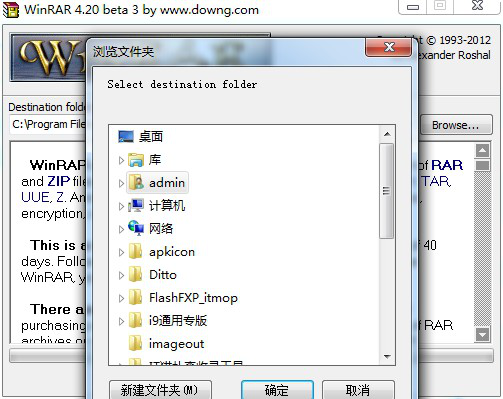Click the apkicon folder icon
The height and width of the screenshot is (399, 503).
pos(136,252)
